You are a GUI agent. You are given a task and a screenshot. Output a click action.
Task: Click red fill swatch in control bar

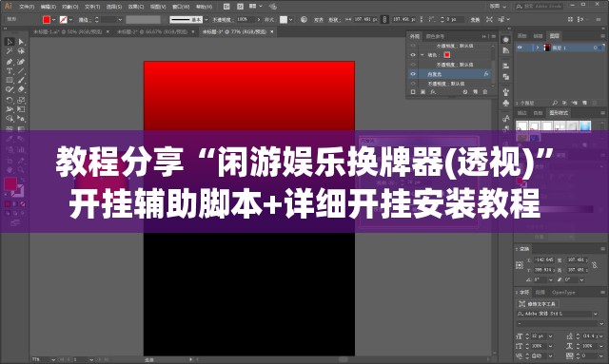click(x=47, y=19)
